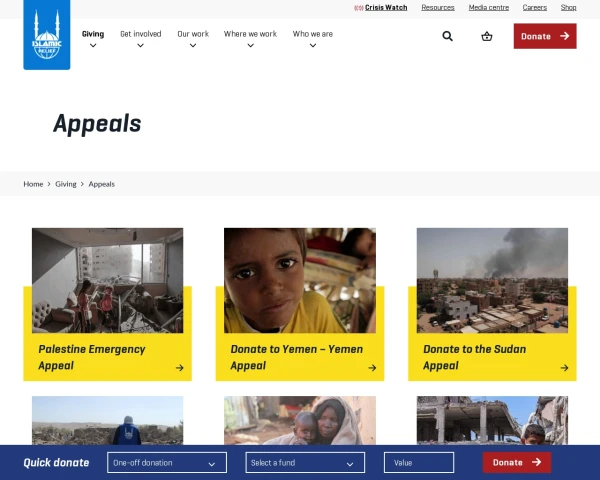Open the Where we work menu item
The image size is (600, 480).
point(250,34)
